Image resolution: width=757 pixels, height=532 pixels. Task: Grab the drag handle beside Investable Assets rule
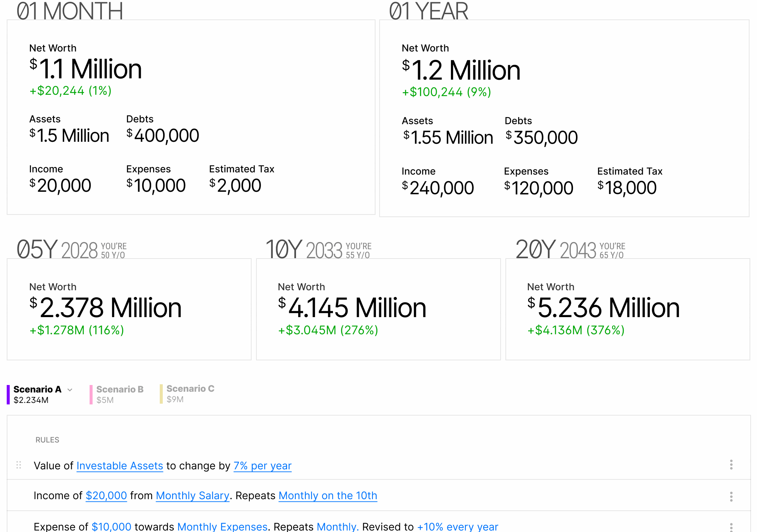pos(19,465)
